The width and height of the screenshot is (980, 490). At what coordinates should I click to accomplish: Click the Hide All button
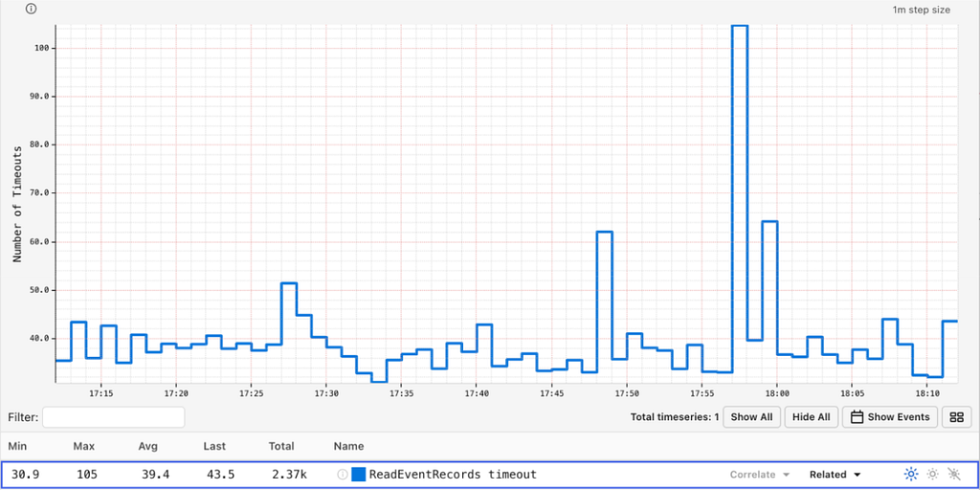(811, 417)
